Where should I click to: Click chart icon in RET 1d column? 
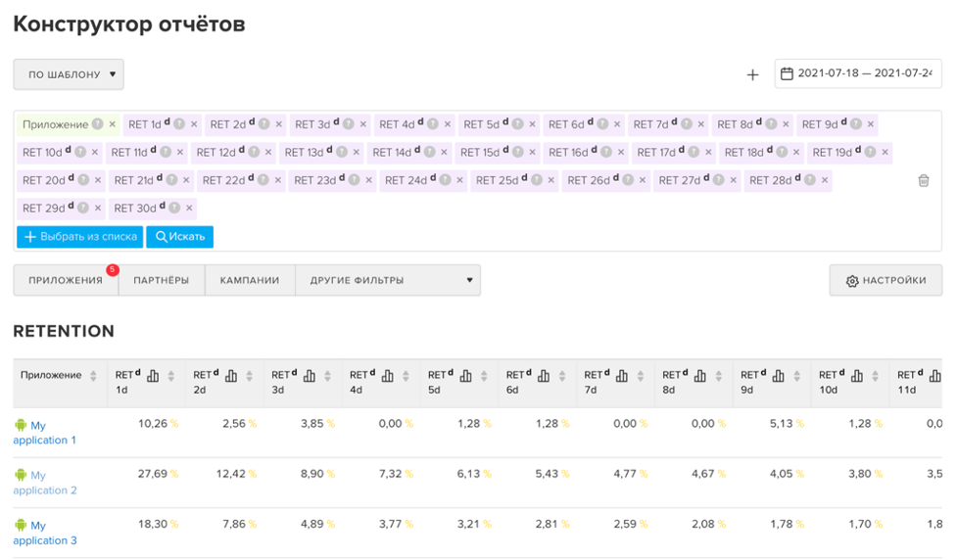[x=153, y=376]
